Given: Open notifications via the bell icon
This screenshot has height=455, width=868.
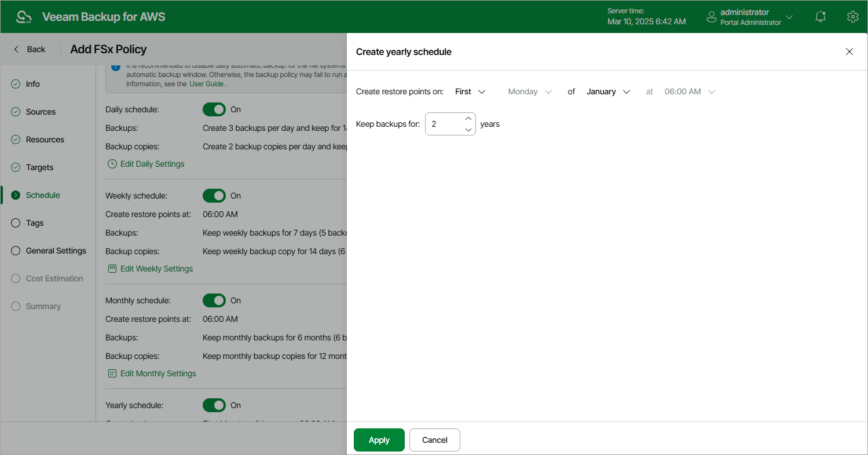Looking at the screenshot, I should pos(820,17).
